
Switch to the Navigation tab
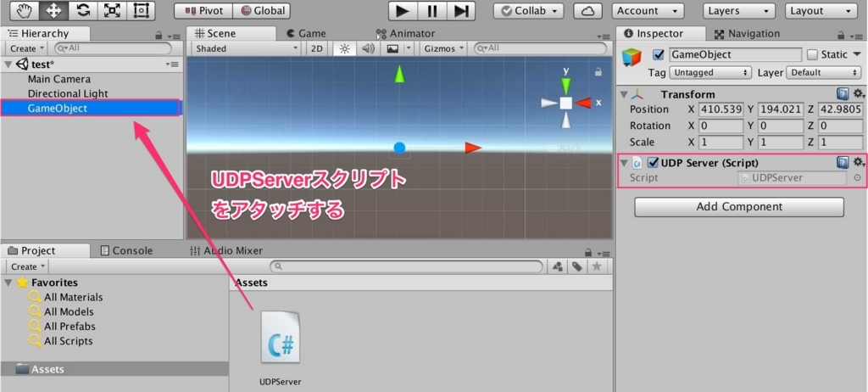746,34
